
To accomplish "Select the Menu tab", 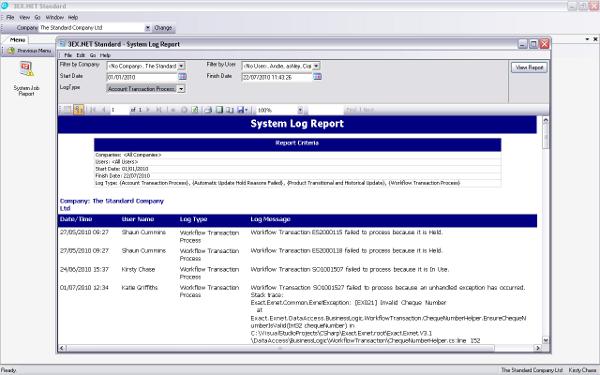I will tap(17, 39).
